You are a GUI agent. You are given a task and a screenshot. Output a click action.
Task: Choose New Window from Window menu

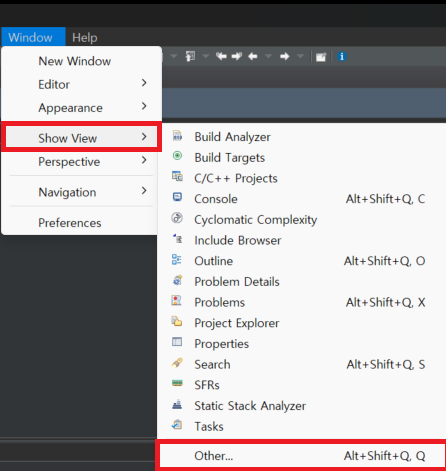click(x=82, y=61)
